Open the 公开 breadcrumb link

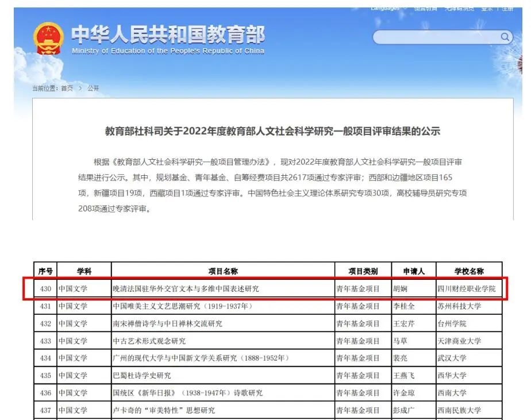93,88
